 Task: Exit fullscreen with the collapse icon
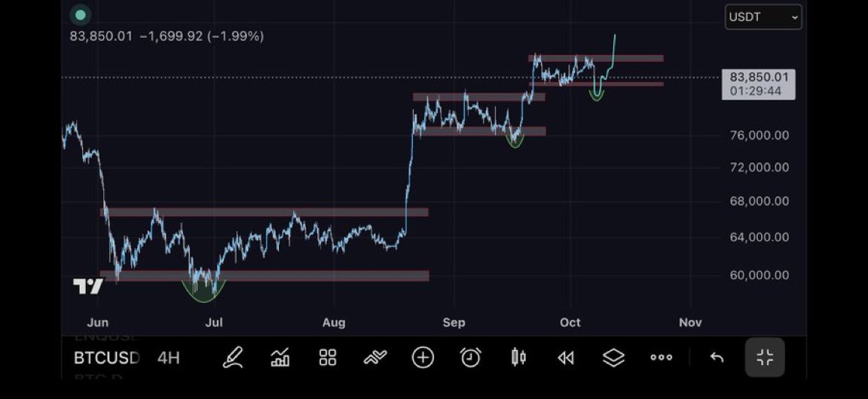(x=765, y=358)
